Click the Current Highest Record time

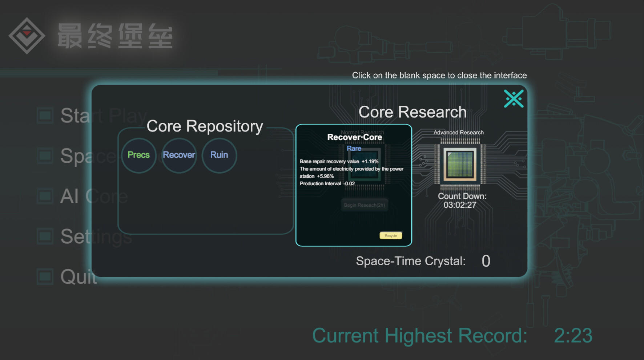(x=573, y=336)
